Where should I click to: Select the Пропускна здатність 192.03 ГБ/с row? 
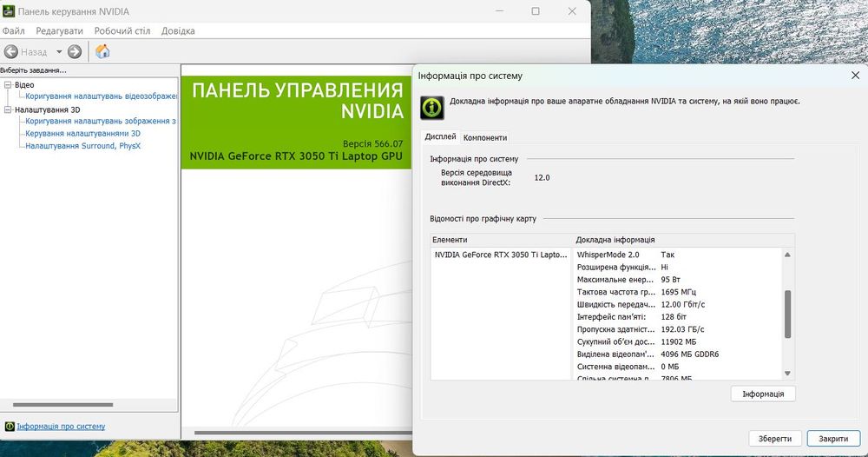678,329
